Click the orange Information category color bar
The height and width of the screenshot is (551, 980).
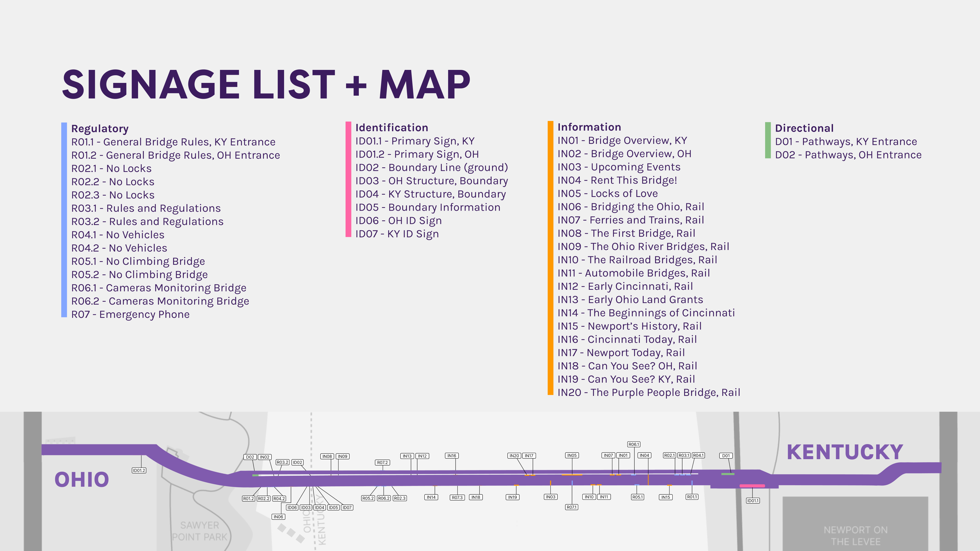point(550,258)
